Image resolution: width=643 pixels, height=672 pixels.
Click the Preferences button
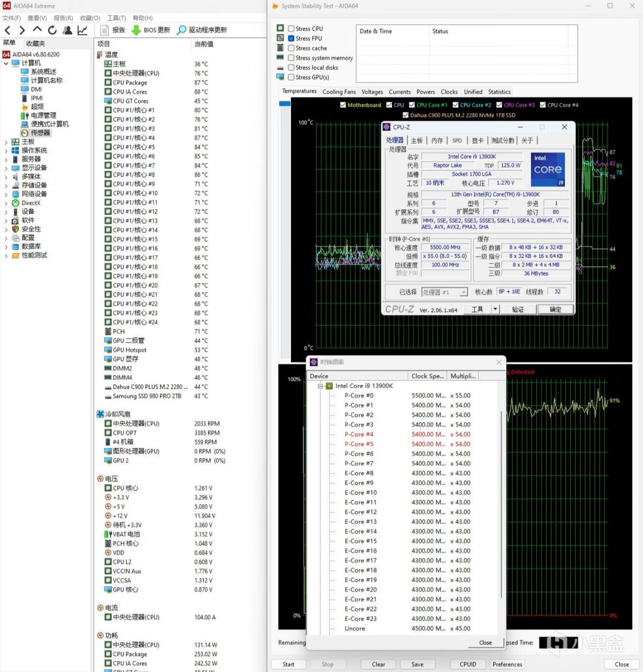507,664
